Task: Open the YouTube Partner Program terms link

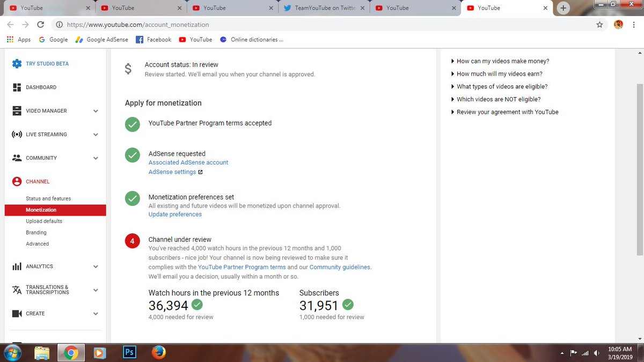Action: coord(241,267)
